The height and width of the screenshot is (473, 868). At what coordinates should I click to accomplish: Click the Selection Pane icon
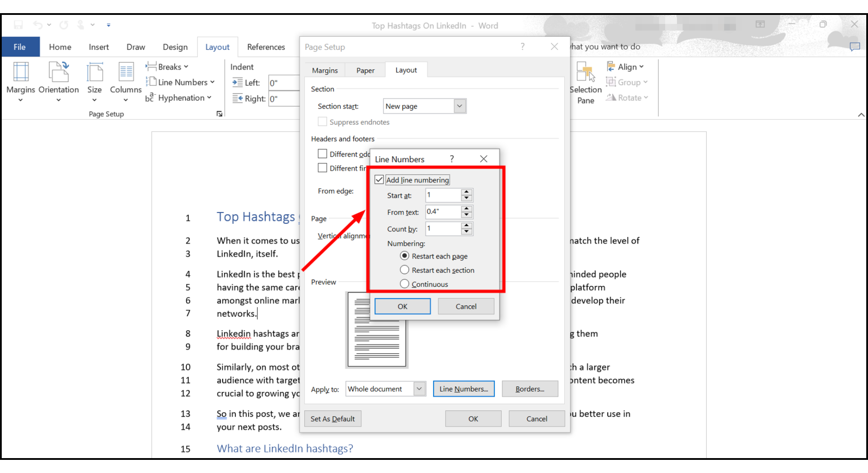tap(585, 73)
